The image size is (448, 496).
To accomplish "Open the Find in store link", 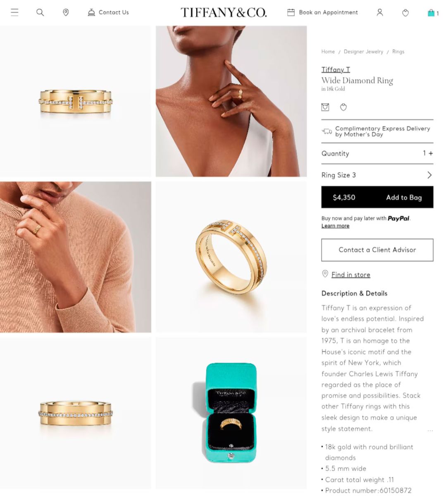I will click(350, 274).
